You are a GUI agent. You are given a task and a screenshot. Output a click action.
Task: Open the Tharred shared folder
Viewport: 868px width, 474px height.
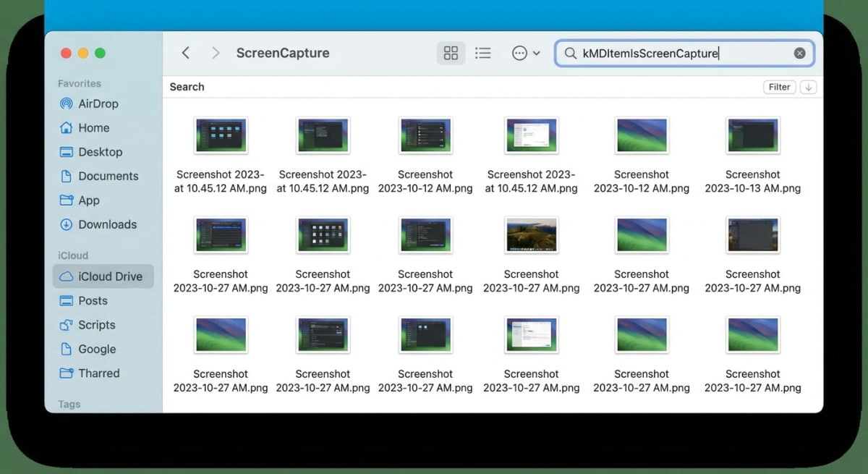pyautogui.click(x=97, y=373)
